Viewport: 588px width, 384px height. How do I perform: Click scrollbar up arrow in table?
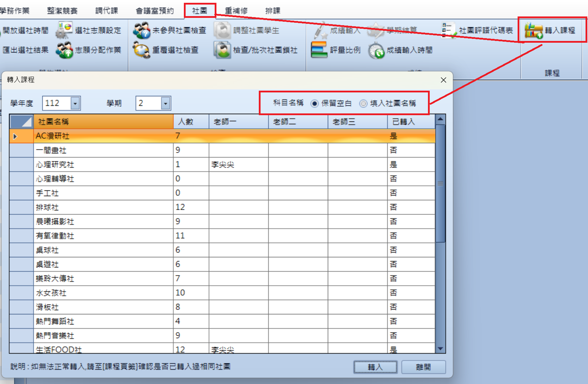[x=441, y=119]
